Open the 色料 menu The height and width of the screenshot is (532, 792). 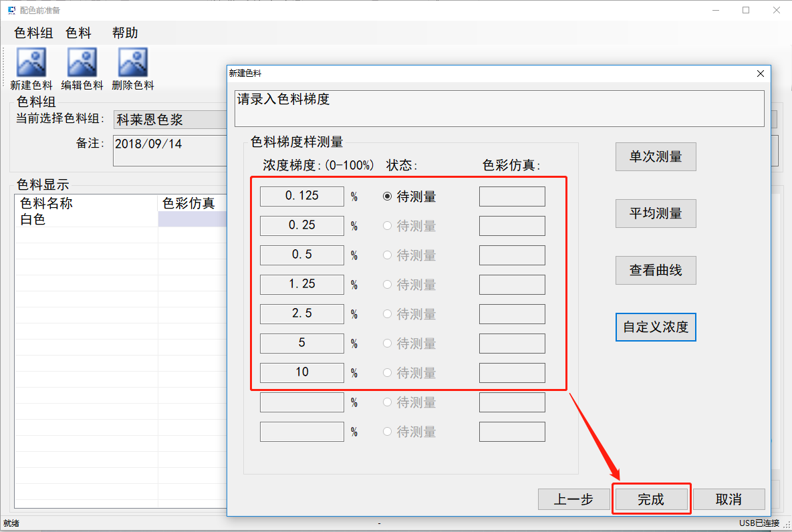point(78,33)
